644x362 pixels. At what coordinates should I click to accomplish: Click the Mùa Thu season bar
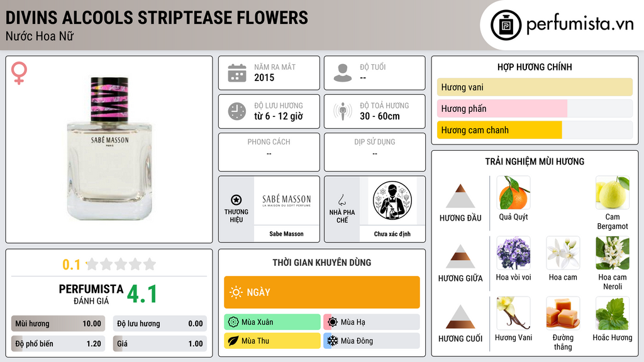pos(272,341)
